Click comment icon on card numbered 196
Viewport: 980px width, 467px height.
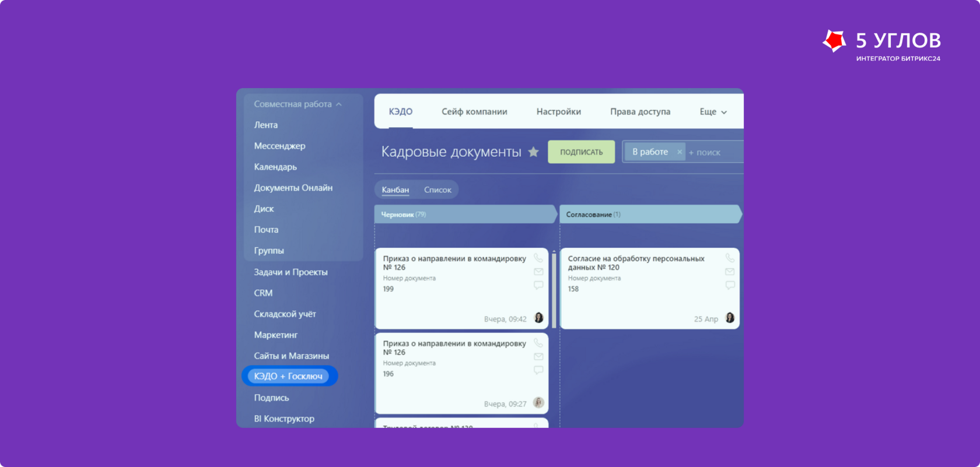point(538,370)
